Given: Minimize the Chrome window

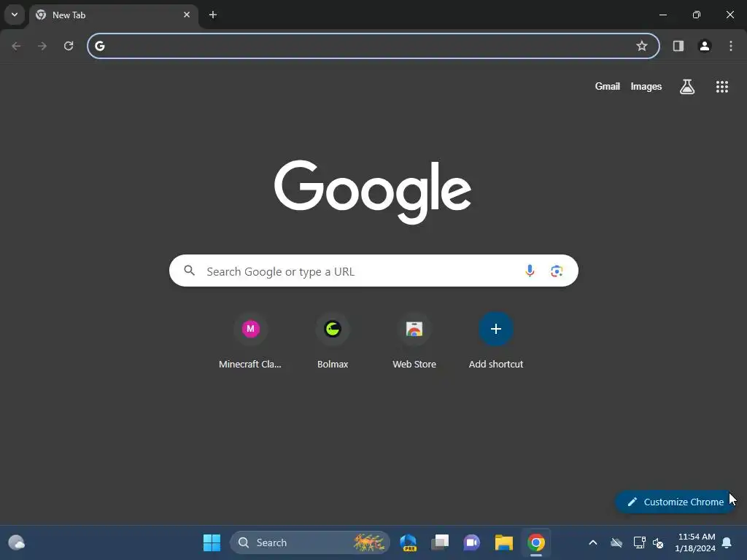Looking at the screenshot, I should (662, 15).
